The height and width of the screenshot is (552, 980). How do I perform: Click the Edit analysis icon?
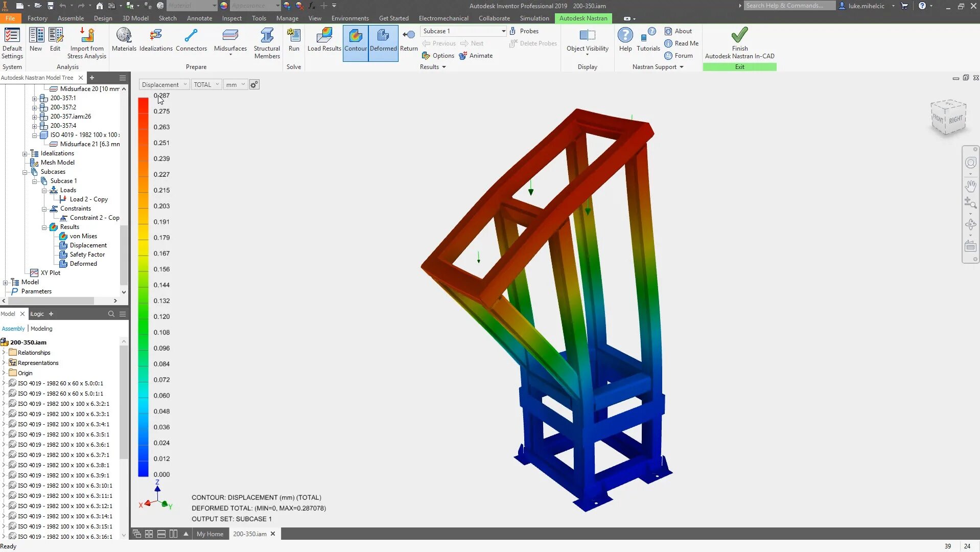pyautogui.click(x=55, y=40)
